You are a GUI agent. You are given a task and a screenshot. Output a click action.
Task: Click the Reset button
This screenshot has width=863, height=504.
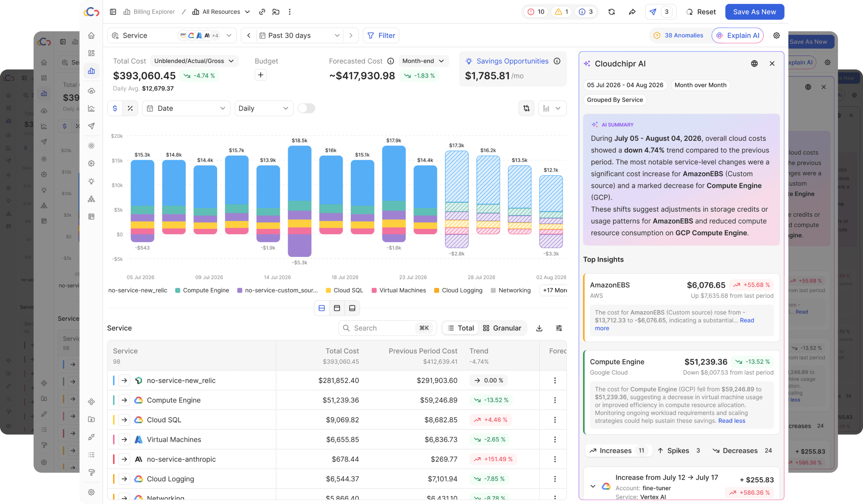[x=701, y=12]
